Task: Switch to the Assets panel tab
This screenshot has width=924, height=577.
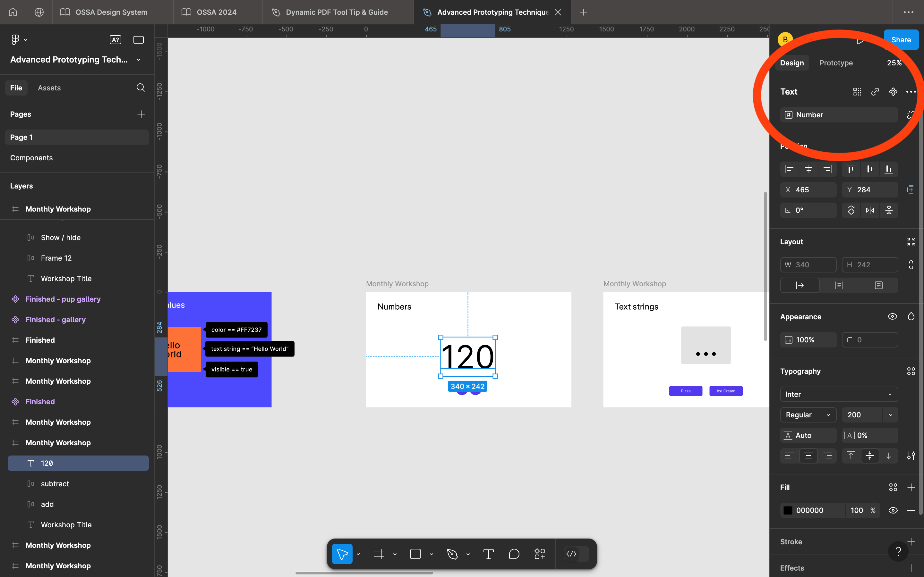Action: [48, 87]
